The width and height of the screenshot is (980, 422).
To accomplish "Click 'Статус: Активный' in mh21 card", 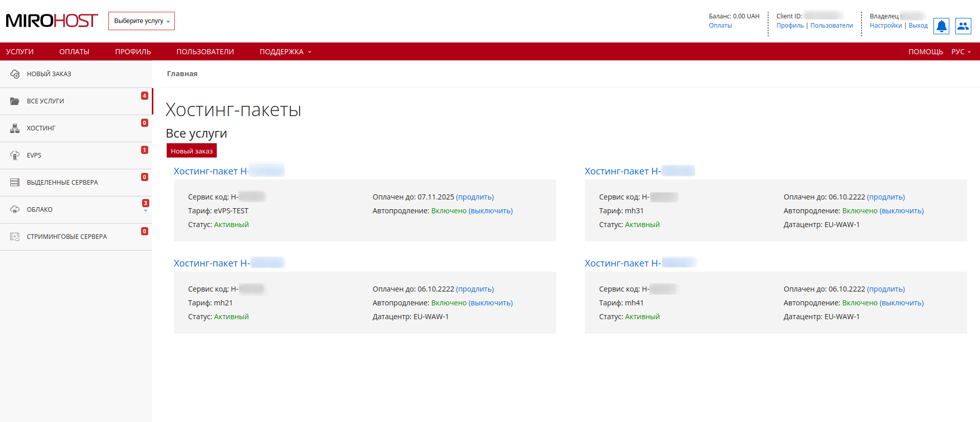I will click(218, 317).
